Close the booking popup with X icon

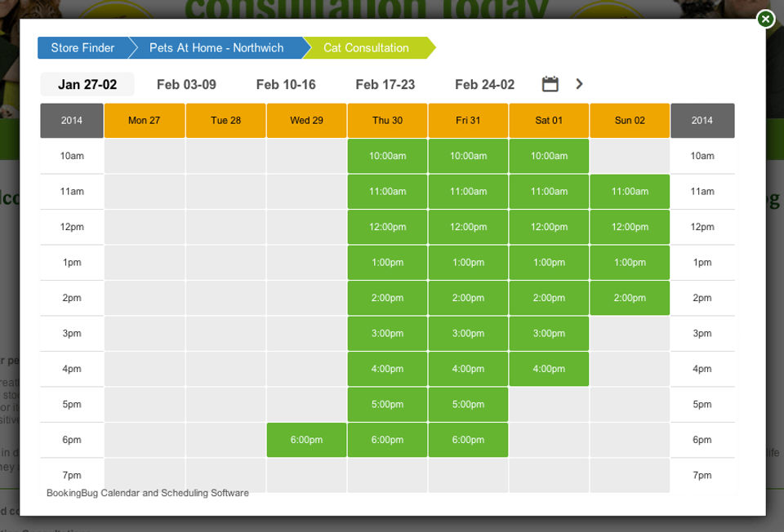[765, 19]
